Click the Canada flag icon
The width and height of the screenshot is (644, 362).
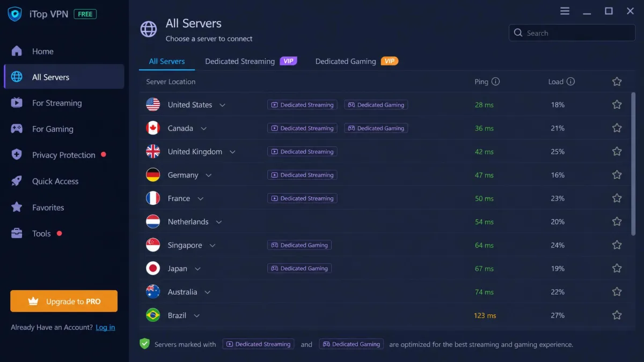click(153, 128)
